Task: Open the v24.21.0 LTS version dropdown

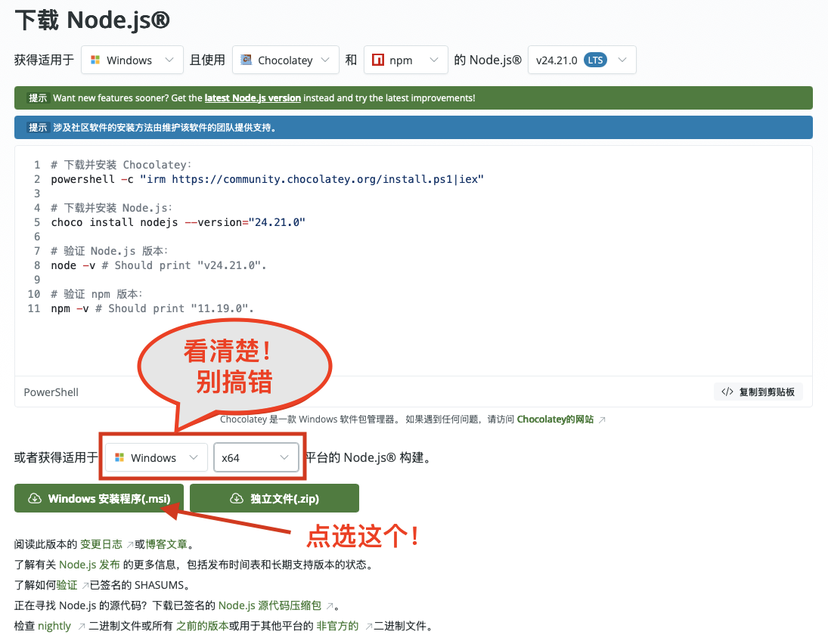Action: click(x=582, y=60)
